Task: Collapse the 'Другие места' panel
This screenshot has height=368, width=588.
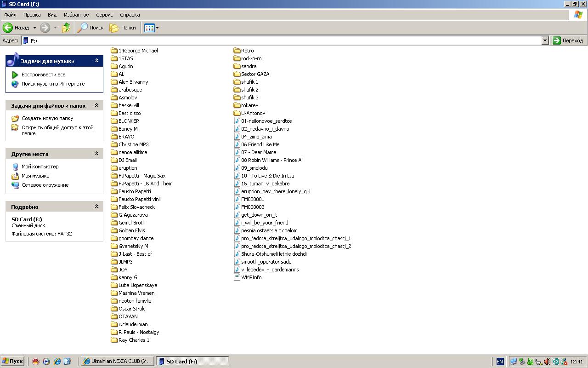Action: coord(96,154)
